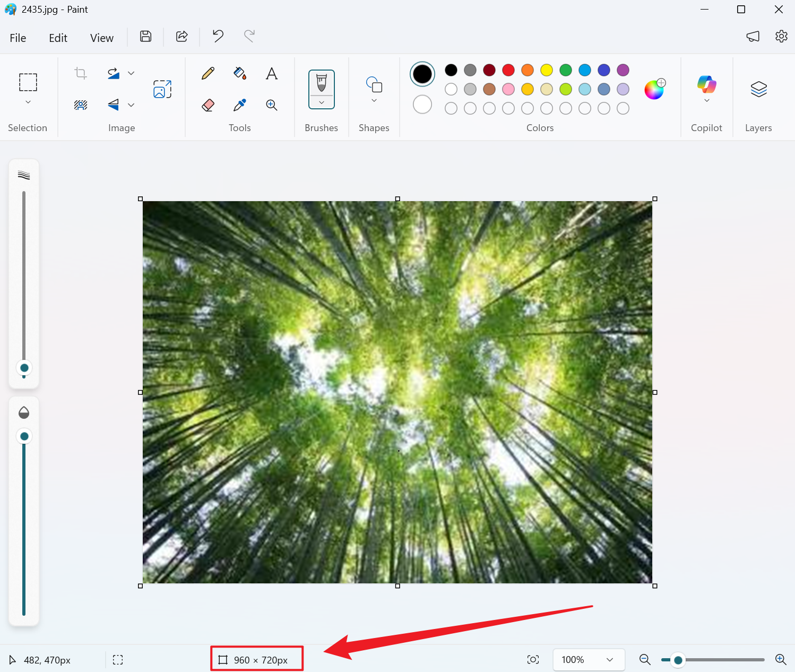Select the secondary Color 2 white circle
Screen dimensions: 795x672
coord(422,105)
